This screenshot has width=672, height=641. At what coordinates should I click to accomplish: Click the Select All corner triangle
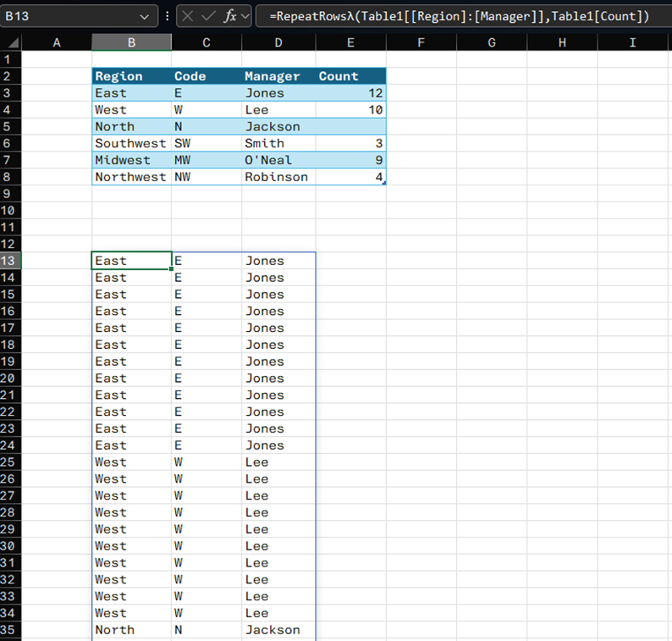(x=13, y=42)
